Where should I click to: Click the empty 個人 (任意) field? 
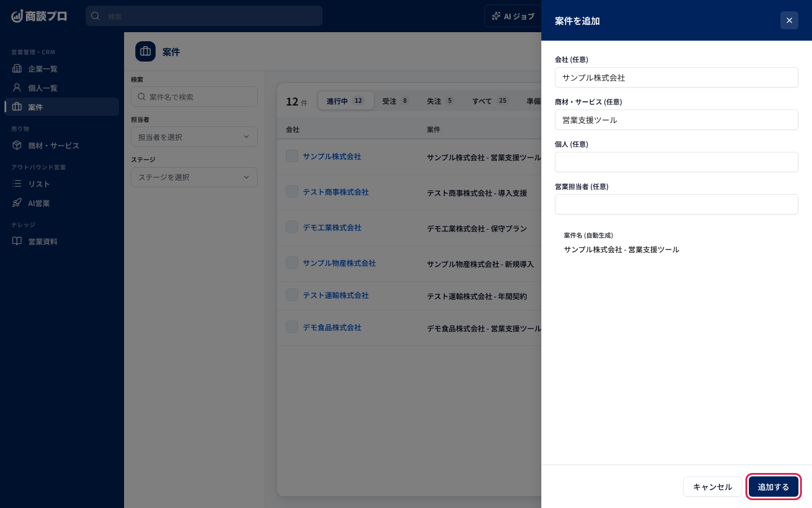pyautogui.click(x=677, y=162)
